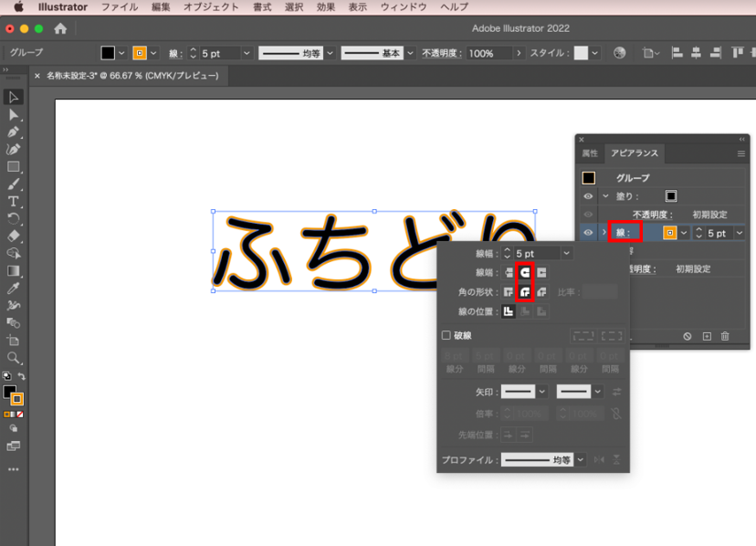Select the Gradient tool
The image size is (756, 546).
pyautogui.click(x=13, y=271)
